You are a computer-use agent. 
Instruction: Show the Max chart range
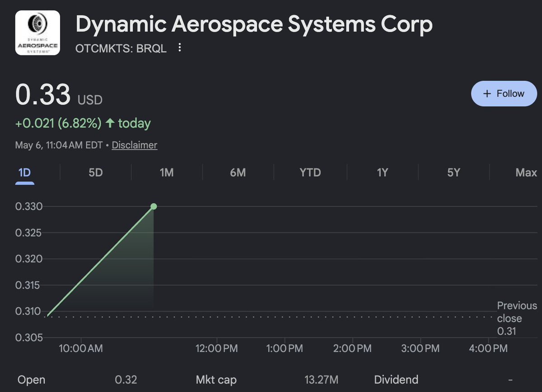tap(526, 173)
